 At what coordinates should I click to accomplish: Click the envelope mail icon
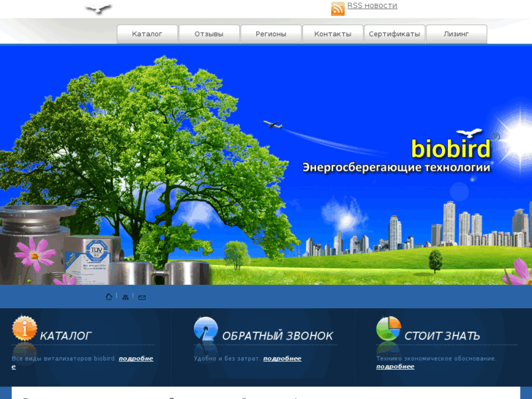pos(142,297)
